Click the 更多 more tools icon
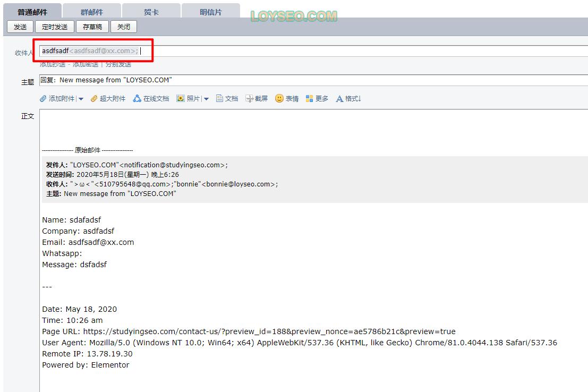Viewport: 588px width, 392px height. click(310, 99)
